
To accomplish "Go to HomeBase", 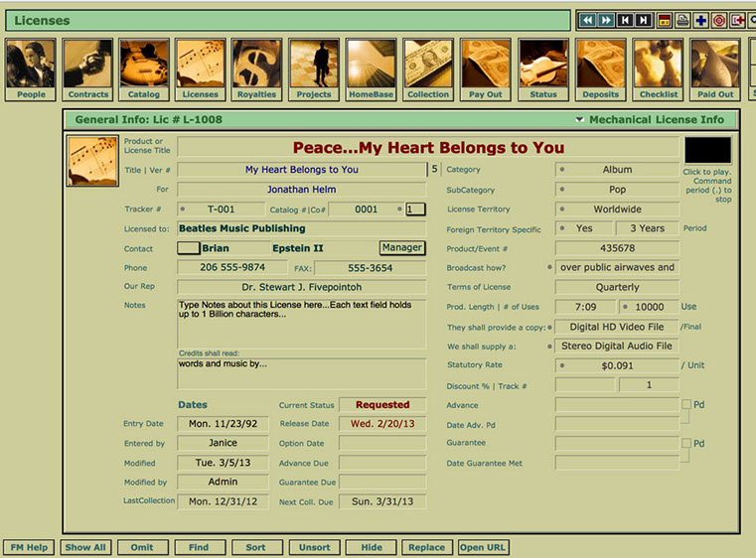I will coord(371,70).
